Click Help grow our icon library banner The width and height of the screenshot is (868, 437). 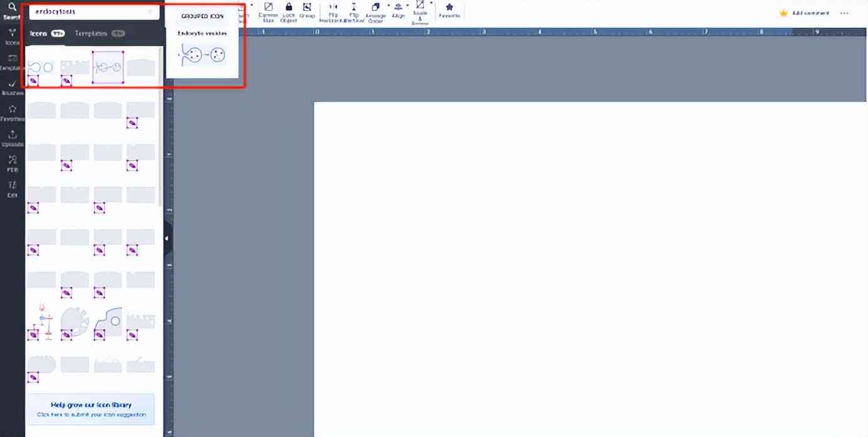click(x=91, y=409)
